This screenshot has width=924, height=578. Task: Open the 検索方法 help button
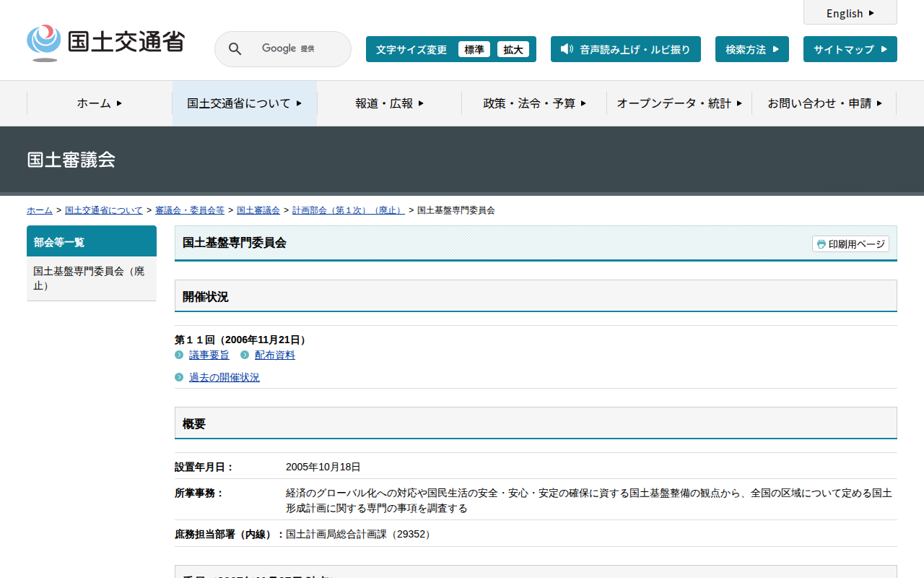tap(751, 49)
